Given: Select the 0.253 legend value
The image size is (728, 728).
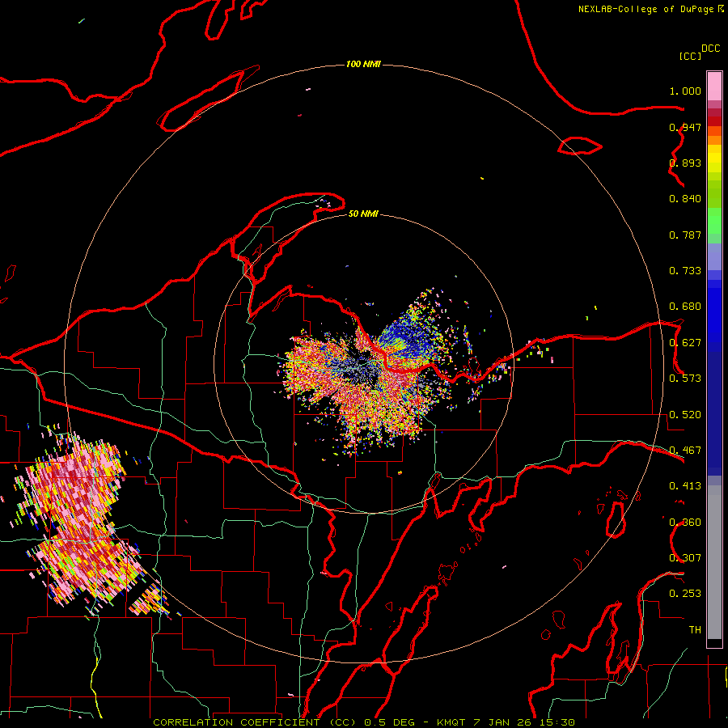Looking at the screenshot, I should click(685, 594).
